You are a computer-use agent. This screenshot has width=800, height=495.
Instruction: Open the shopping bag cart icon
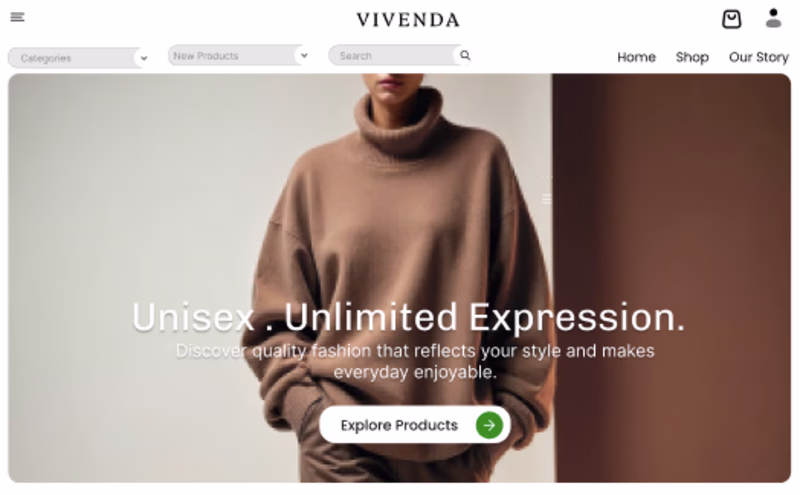pos(731,19)
